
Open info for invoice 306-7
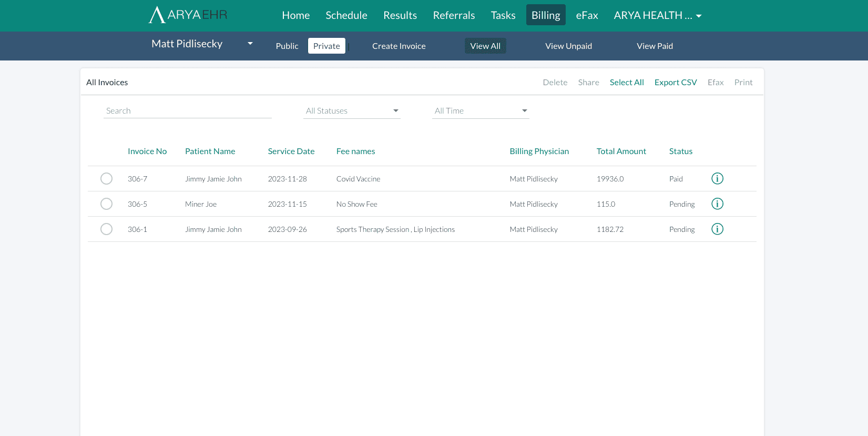pyautogui.click(x=717, y=178)
